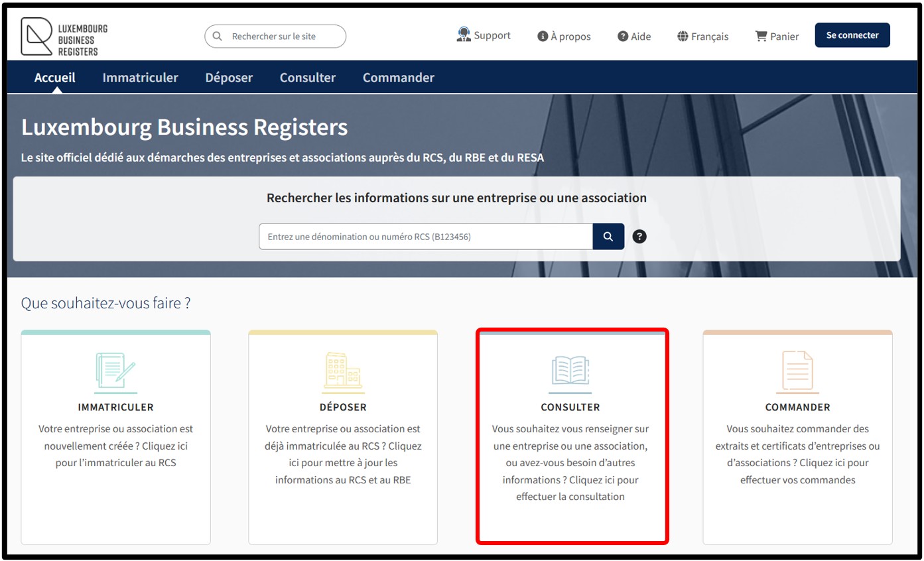Go to Consulter in the navigation bar

[308, 78]
